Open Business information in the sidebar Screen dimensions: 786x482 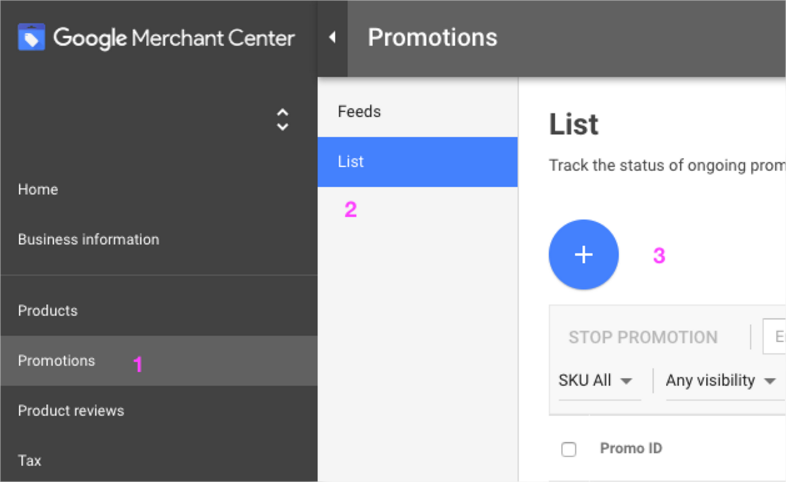(x=89, y=239)
